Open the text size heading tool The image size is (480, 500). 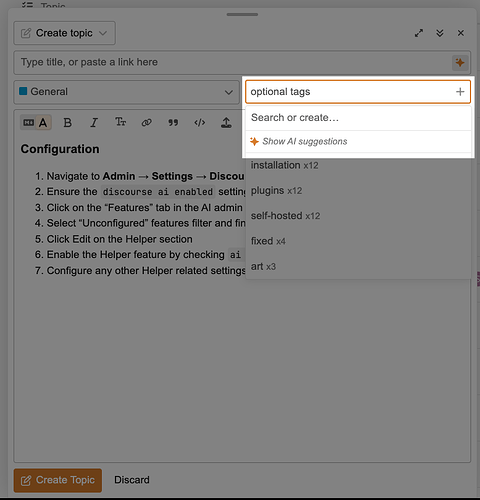[120, 122]
